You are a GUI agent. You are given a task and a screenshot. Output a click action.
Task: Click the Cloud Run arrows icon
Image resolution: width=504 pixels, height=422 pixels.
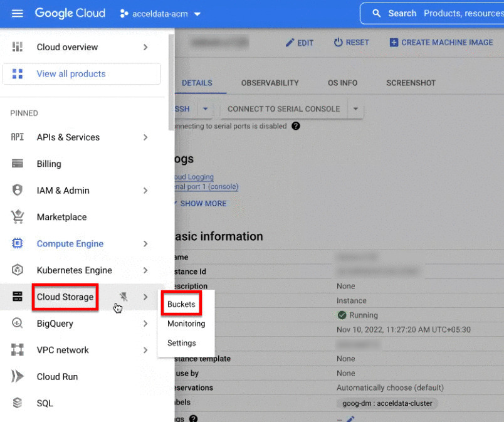[x=18, y=376]
